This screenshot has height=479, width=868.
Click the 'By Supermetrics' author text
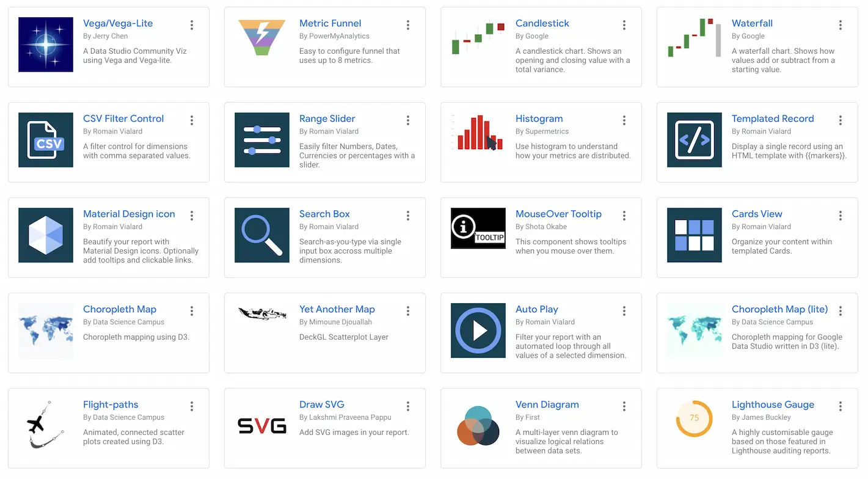point(542,131)
